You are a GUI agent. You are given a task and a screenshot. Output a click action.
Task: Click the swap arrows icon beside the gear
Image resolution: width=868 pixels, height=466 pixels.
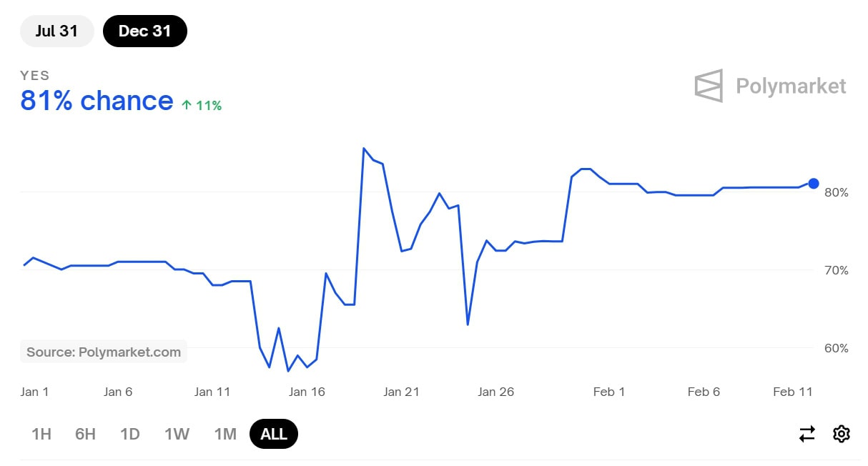[x=807, y=434]
